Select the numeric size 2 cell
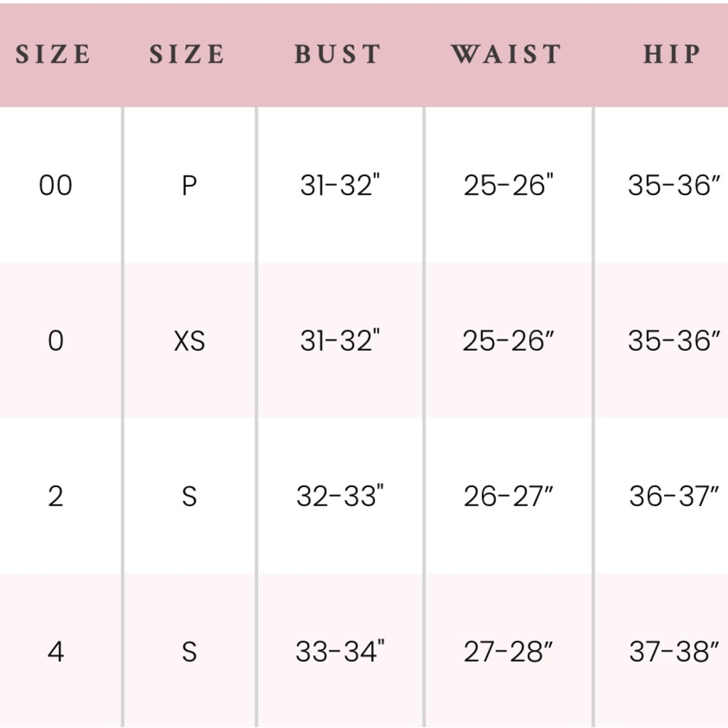Viewport: 728px width, 728px height. (x=56, y=496)
